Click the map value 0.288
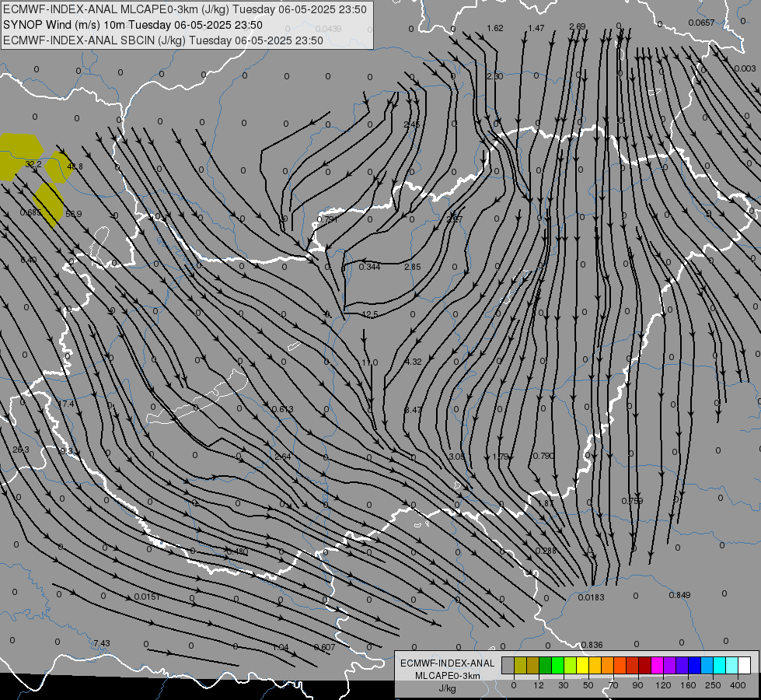 click(546, 551)
